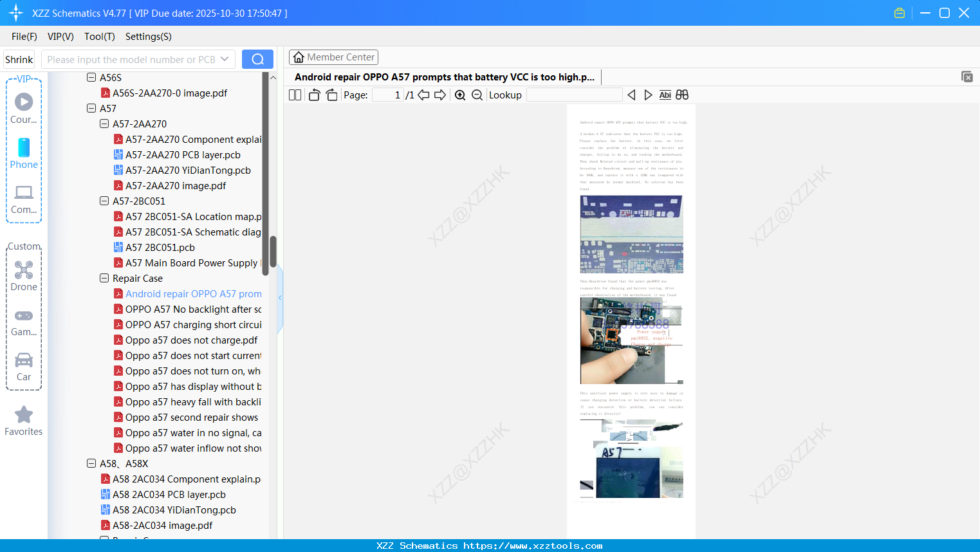Toggle the two-page view icon

point(295,95)
